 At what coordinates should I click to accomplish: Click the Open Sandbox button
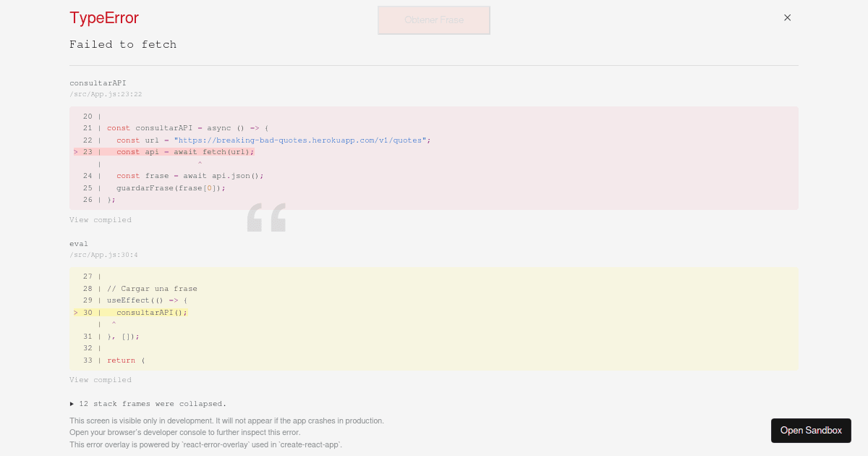coord(811,430)
